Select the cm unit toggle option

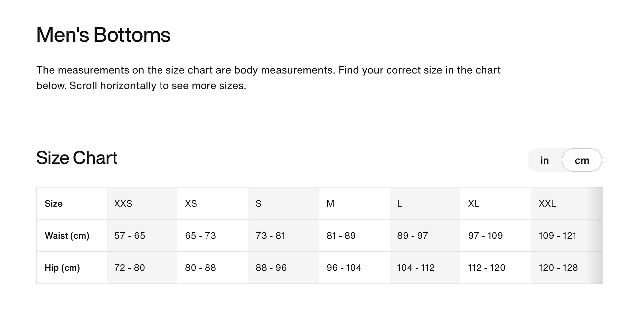coord(582,160)
